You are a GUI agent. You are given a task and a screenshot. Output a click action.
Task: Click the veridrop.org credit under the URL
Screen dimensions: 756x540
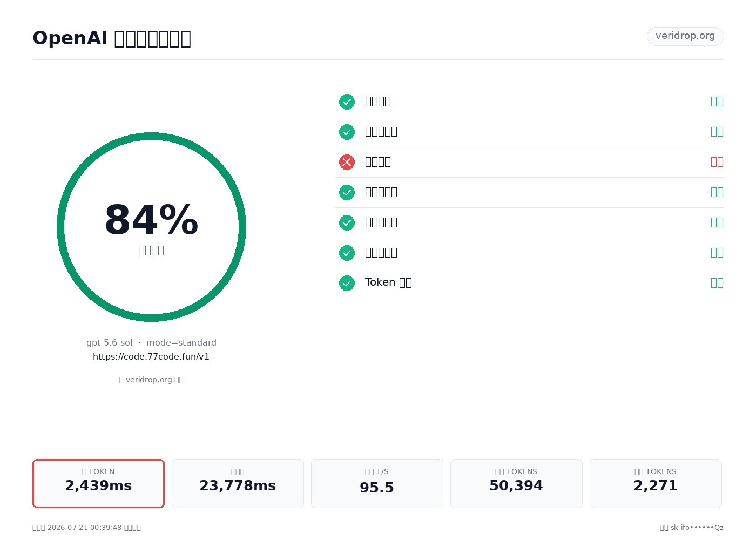tap(151, 380)
